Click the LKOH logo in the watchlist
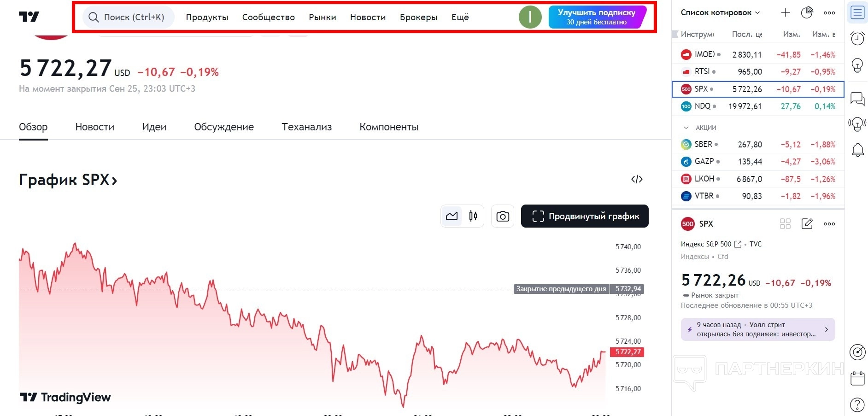 686,179
